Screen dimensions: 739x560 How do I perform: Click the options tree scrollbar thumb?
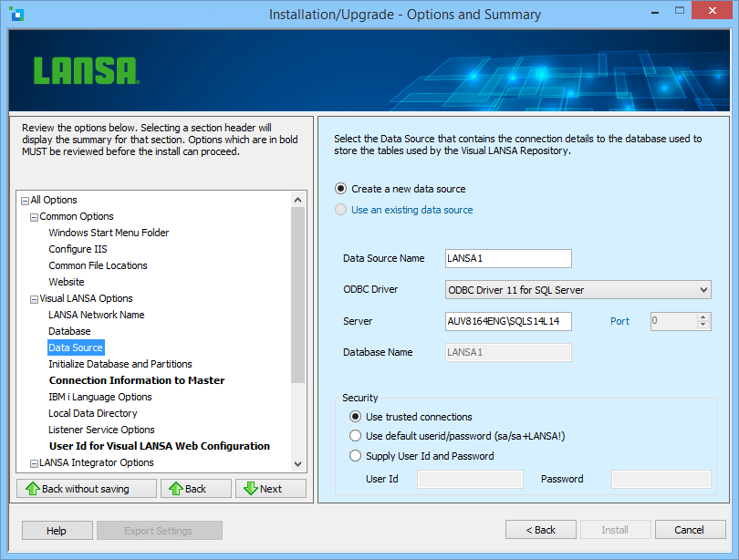tap(297, 295)
